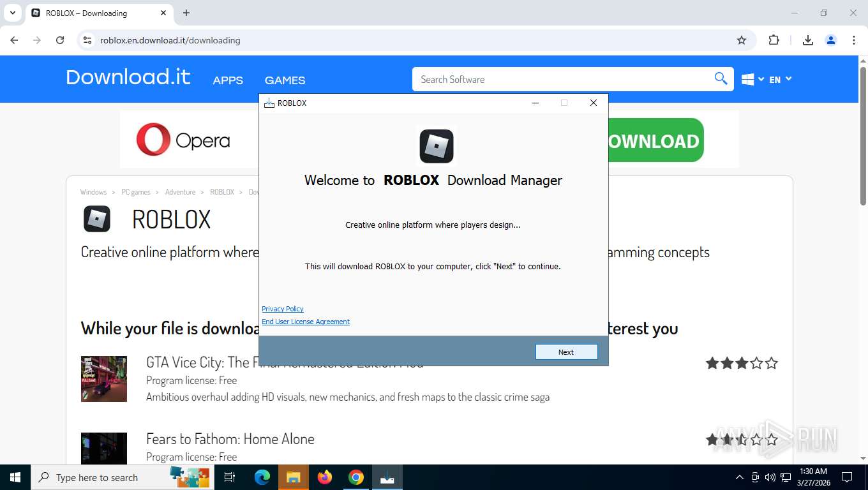This screenshot has width=868, height=490.
Task: Click the page vertical scrollbar
Action: tap(863, 135)
